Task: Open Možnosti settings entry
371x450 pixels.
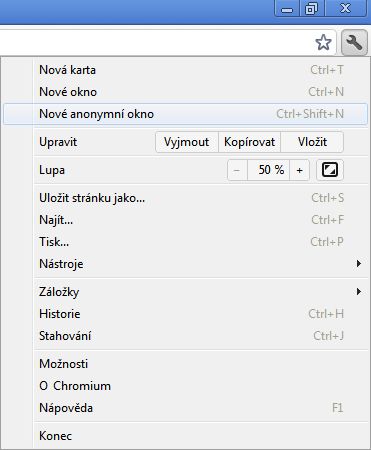Action: tap(185, 364)
